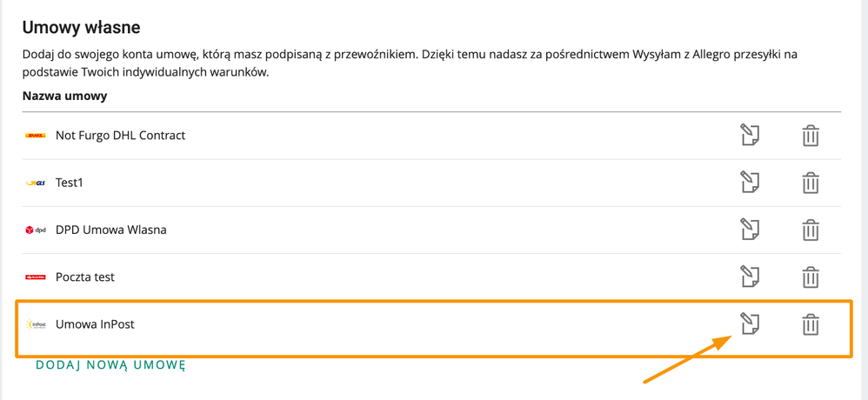This screenshot has height=400, width=868.
Task: Click the DODAJ NOWĄ UMOWĘ link
Action: pyautogui.click(x=110, y=365)
